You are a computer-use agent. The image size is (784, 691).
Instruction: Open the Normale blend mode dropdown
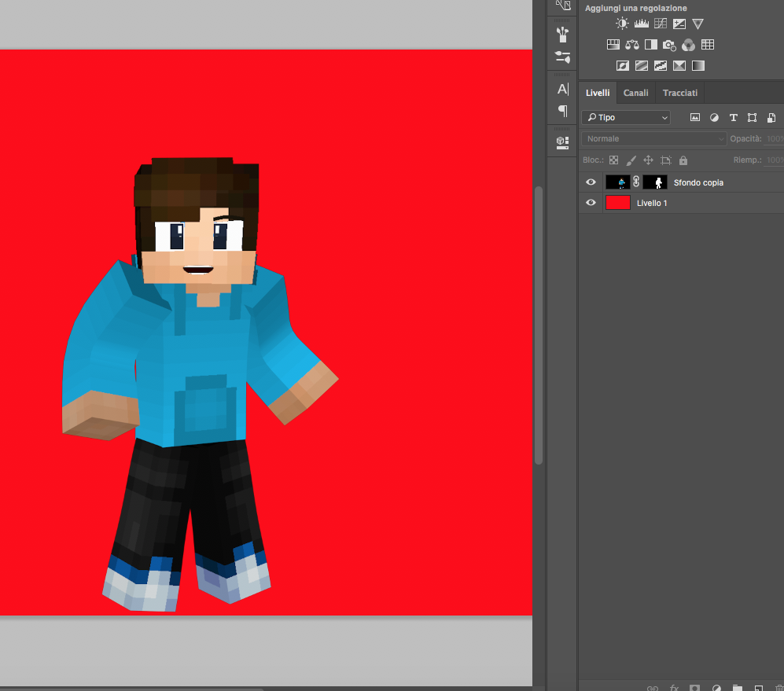(653, 138)
